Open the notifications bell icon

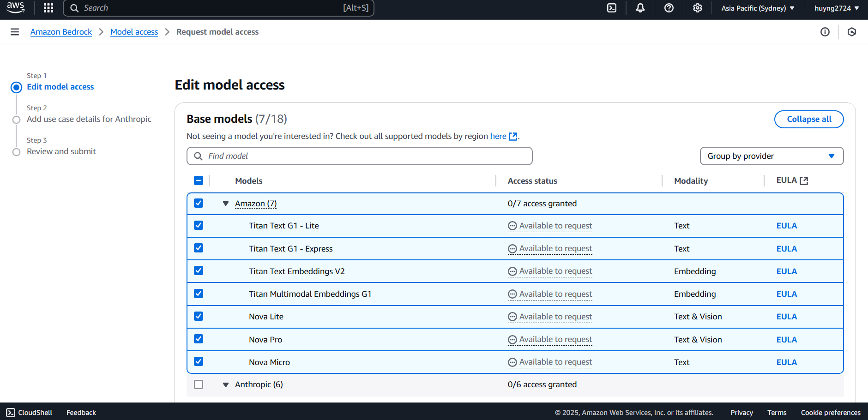[640, 8]
